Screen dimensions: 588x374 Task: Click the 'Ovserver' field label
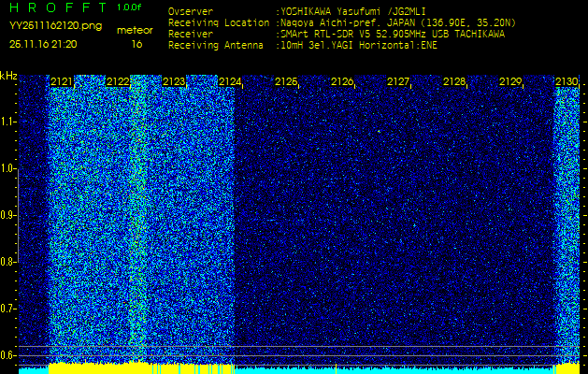[191, 11]
